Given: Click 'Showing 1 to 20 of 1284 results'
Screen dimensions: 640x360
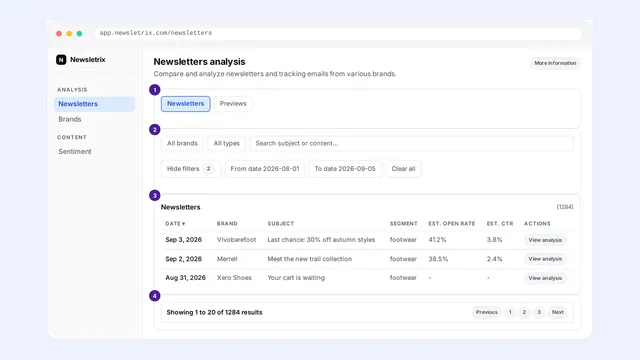Looking at the screenshot, I should [214, 313].
